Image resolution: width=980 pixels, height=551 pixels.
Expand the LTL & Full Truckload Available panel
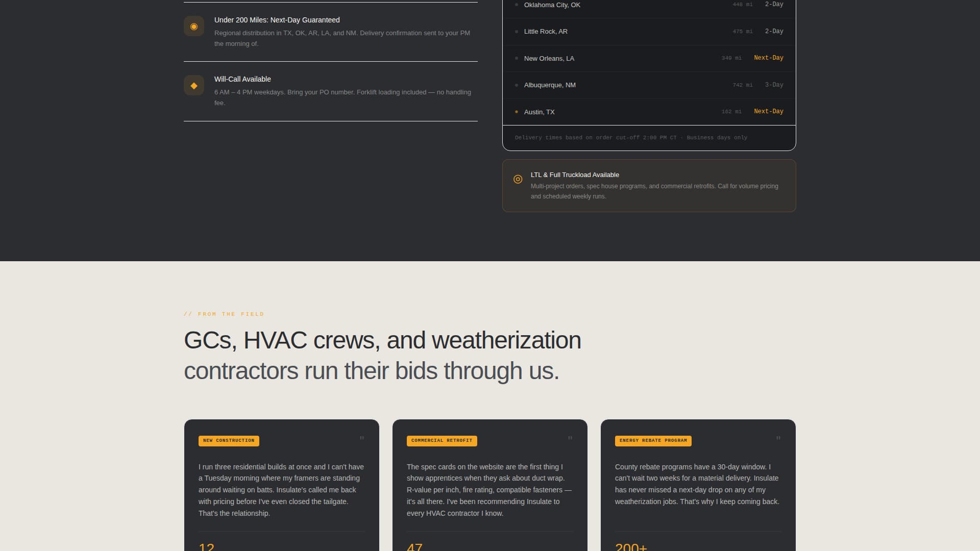648,185
